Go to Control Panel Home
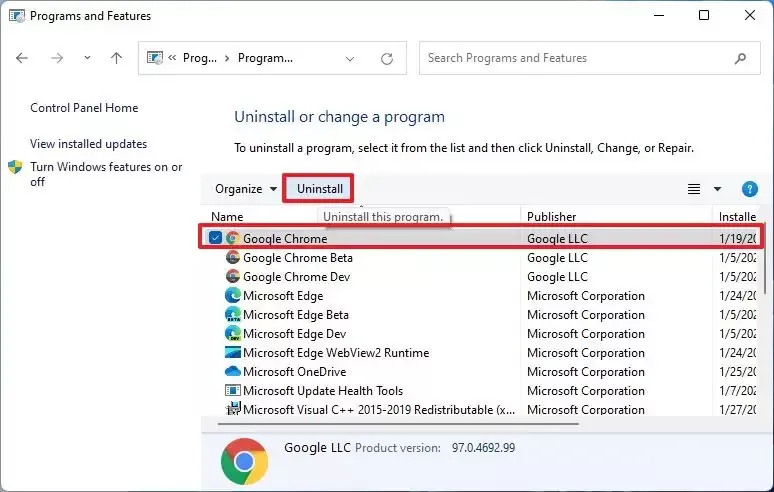Viewport: 774px width, 492px height. (x=84, y=108)
